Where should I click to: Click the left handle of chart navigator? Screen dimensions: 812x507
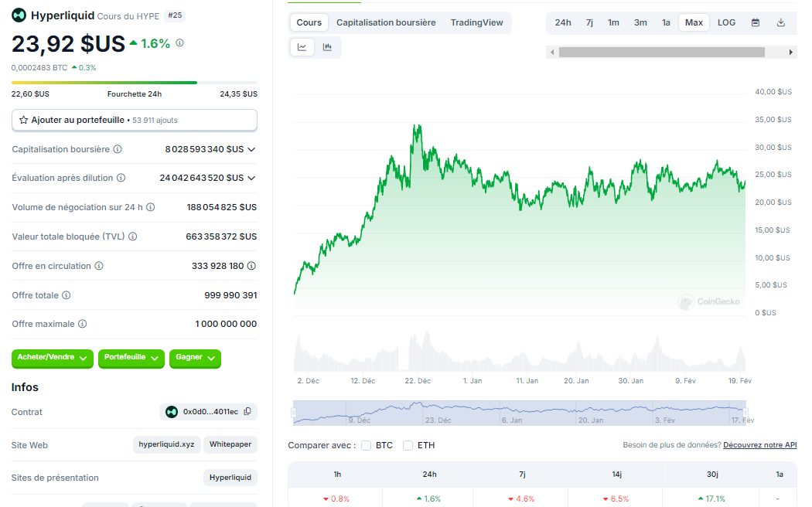(294, 413)
